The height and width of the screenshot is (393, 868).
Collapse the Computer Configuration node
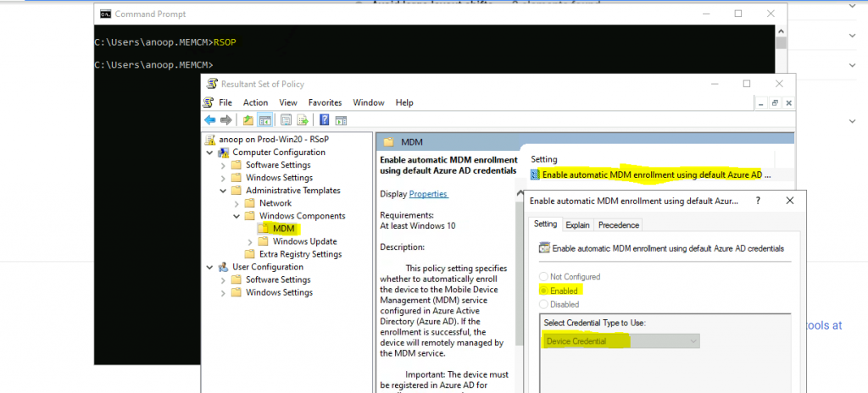tap(210, 152)
